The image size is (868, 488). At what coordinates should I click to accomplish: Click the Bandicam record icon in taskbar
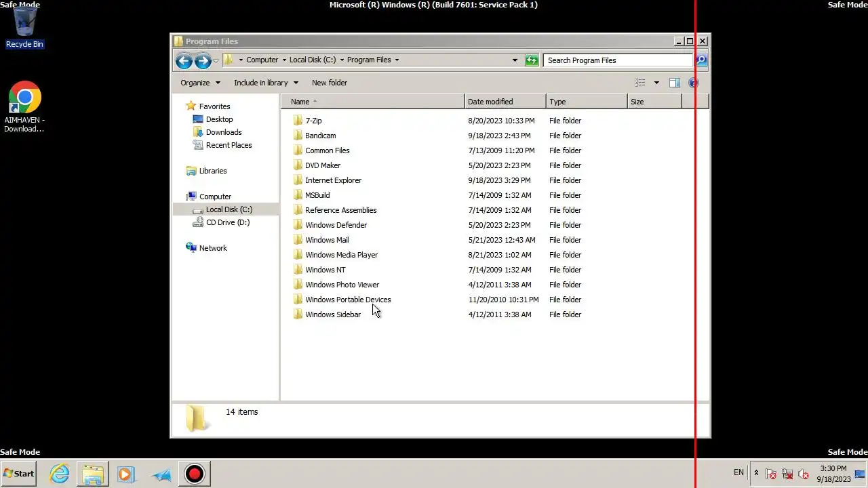pyautogui.click(x=194, y=474)
